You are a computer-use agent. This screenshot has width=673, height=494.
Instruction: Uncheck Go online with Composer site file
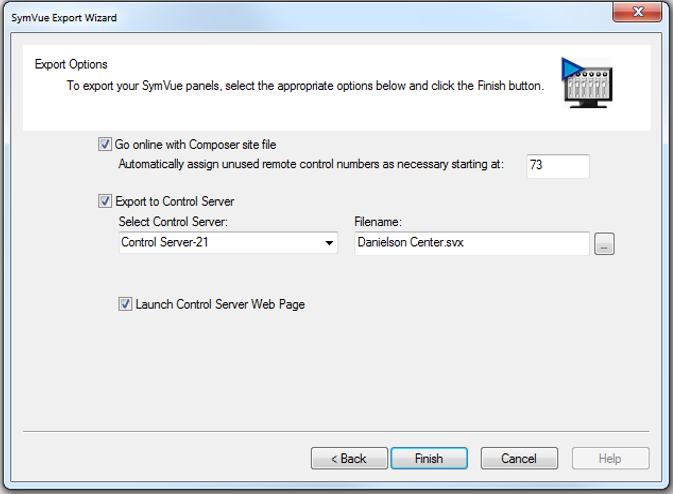(x=105, y=144)
